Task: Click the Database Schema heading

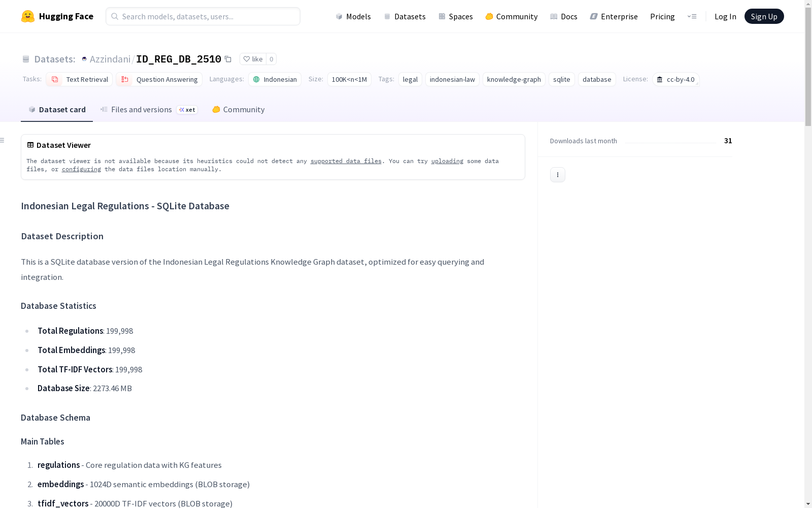Action: 55,418
